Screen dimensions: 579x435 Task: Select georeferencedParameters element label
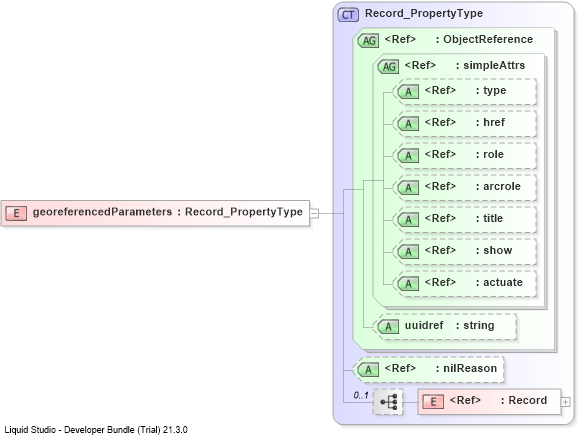(x=168, y=212)
